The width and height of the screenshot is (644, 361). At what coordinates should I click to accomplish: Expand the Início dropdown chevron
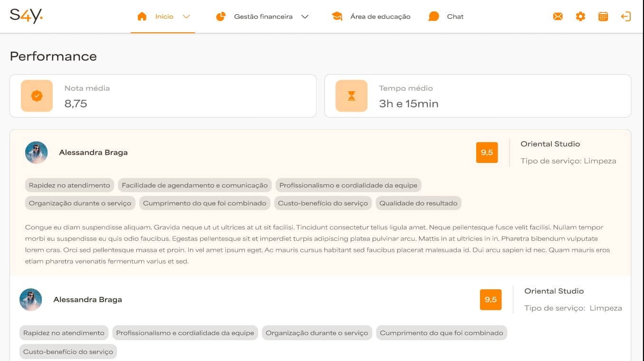pos(186,17)
